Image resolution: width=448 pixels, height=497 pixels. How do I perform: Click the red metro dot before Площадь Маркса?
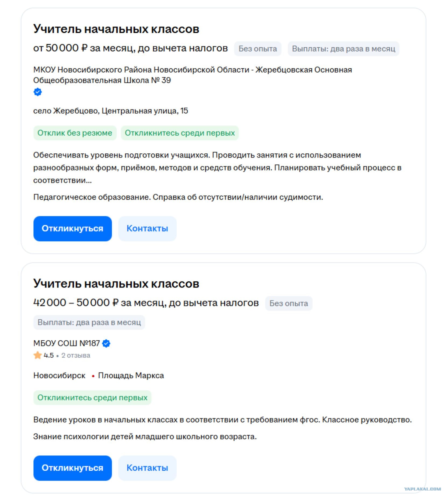[x=93, y=376]
